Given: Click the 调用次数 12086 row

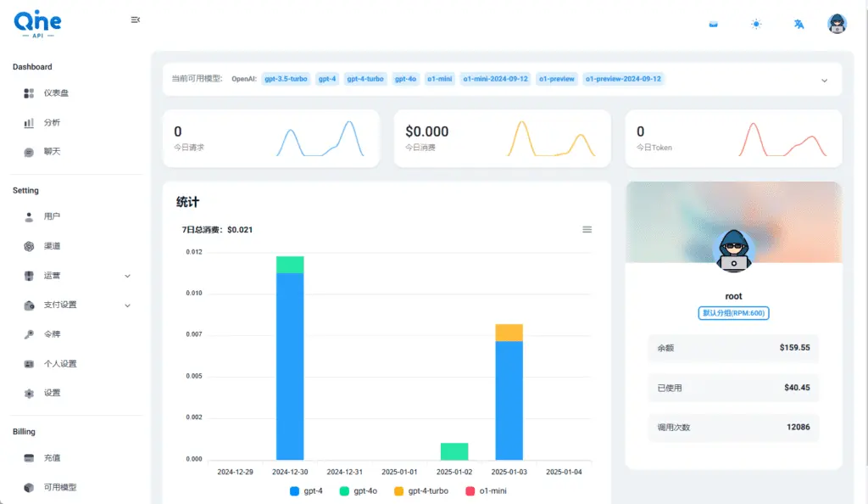Looking at the screenshot, I should 733,427.
